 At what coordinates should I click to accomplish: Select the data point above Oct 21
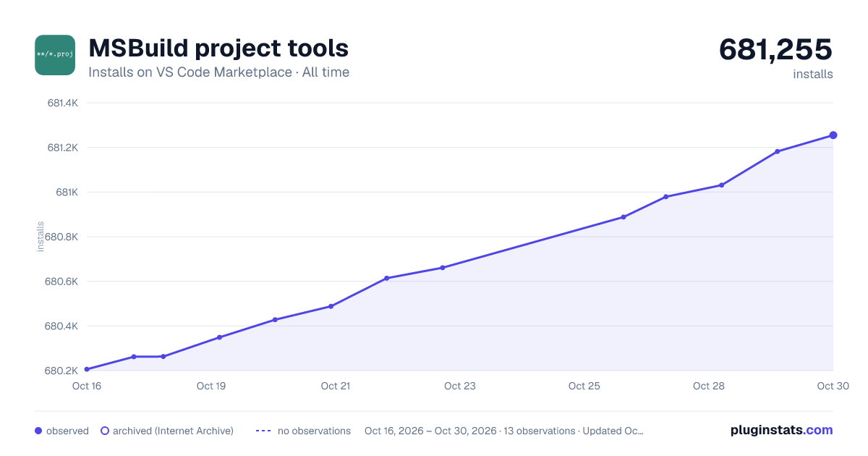pyautogui.click(x=331, y=306)
